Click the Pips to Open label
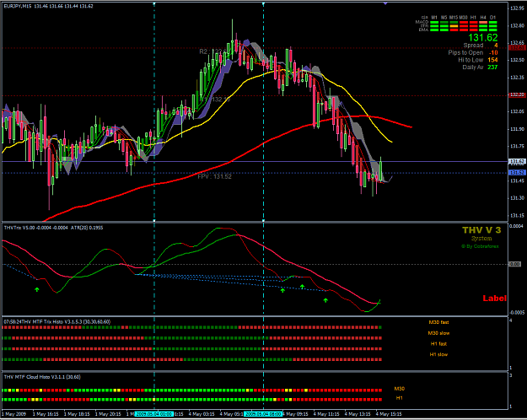This screenshot has height=420, width=527. click(x=465, y=52)
